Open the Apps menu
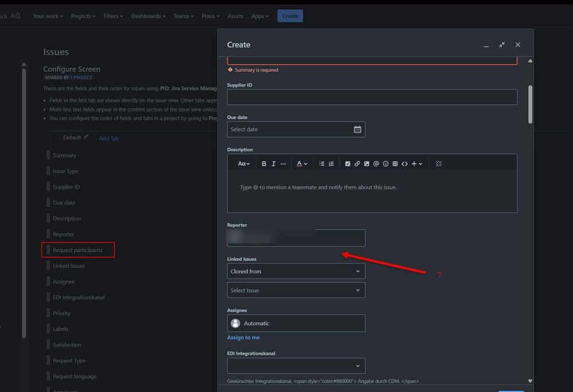This screenshot has height=392, width=573. click(260, 16)
